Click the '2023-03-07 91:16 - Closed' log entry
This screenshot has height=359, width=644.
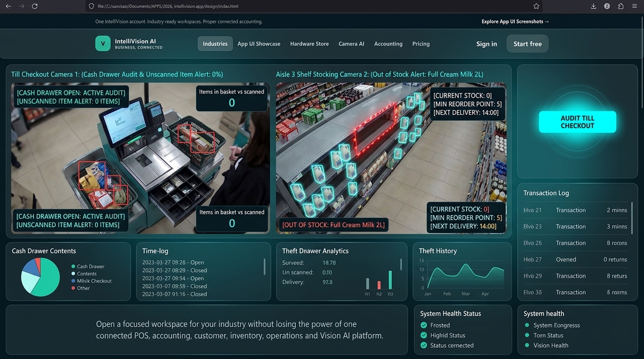click(x=175, y=294)
